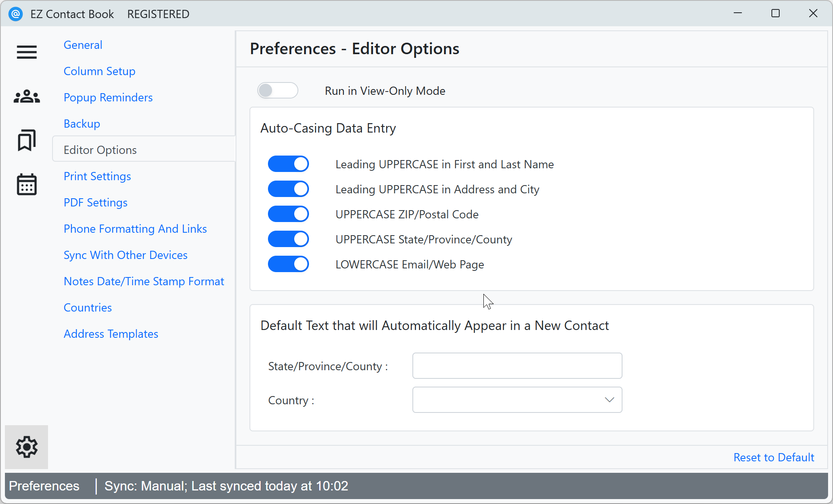Disable Leading UPPERCASE in First and Last Name
The image size is (833, 504).
[x=288, y=164]
